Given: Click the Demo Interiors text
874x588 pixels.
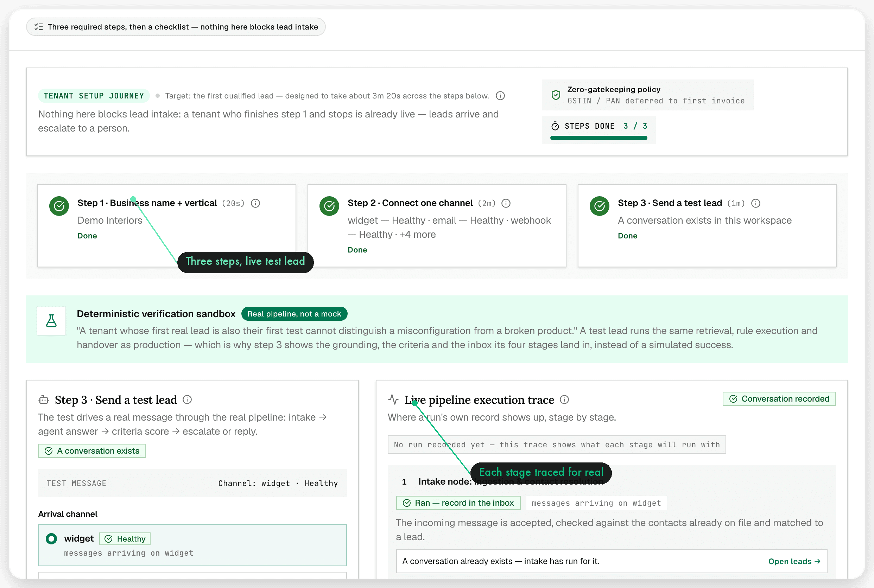Looking at the screenshot, I should point(110,220).
